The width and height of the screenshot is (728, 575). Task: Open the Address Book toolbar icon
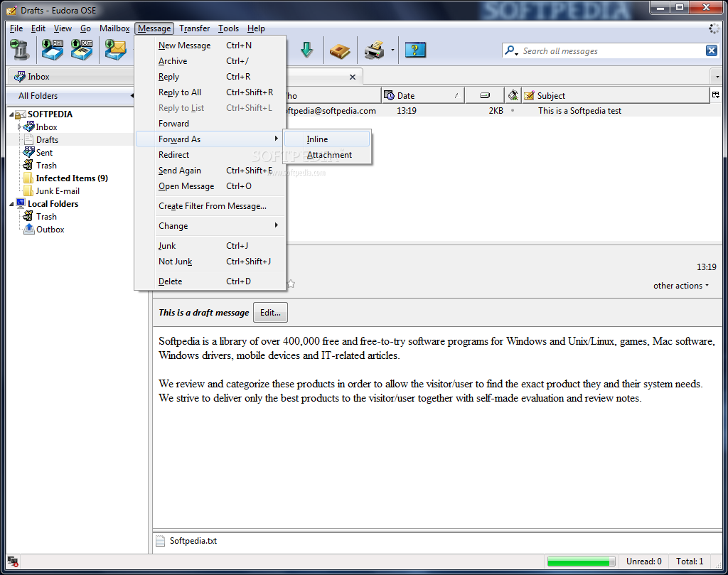point(340,50)
